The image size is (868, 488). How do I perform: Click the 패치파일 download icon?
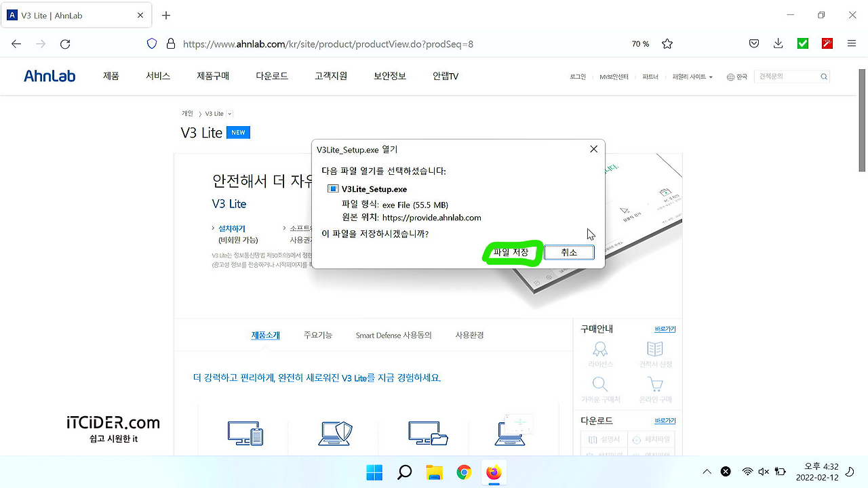(x=637, y=441)
